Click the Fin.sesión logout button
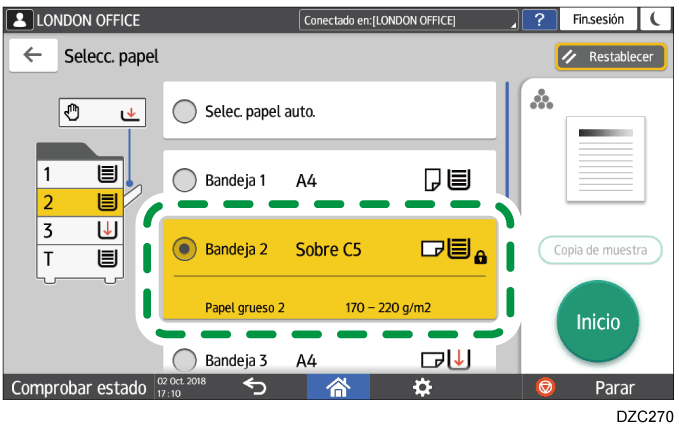Screen dimensions: 679x427 click(x=596, y=20)
